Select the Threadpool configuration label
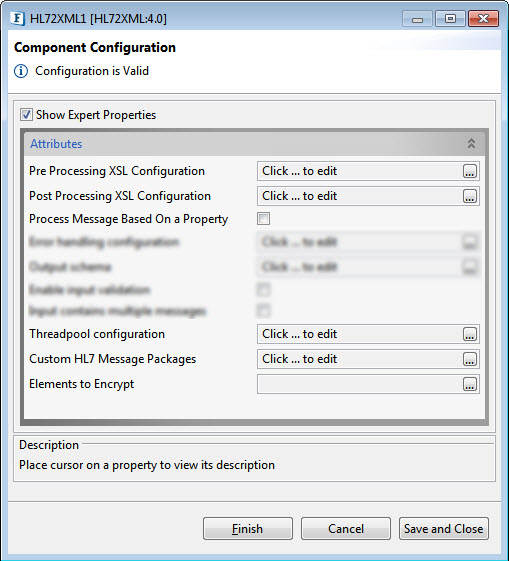Image resolution: width=509 pixels, height=561 pixels. [x=97, y=334]
